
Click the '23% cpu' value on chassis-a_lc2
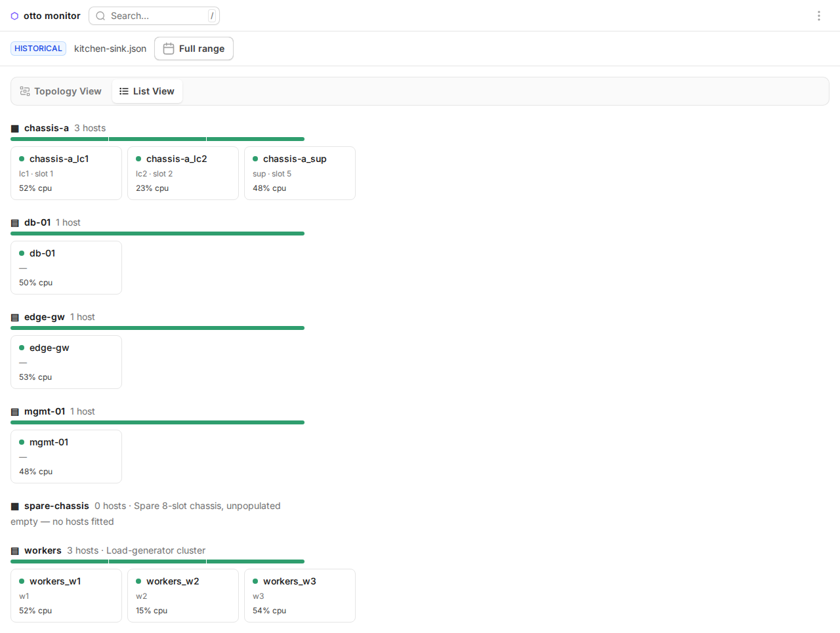point(152,188)
